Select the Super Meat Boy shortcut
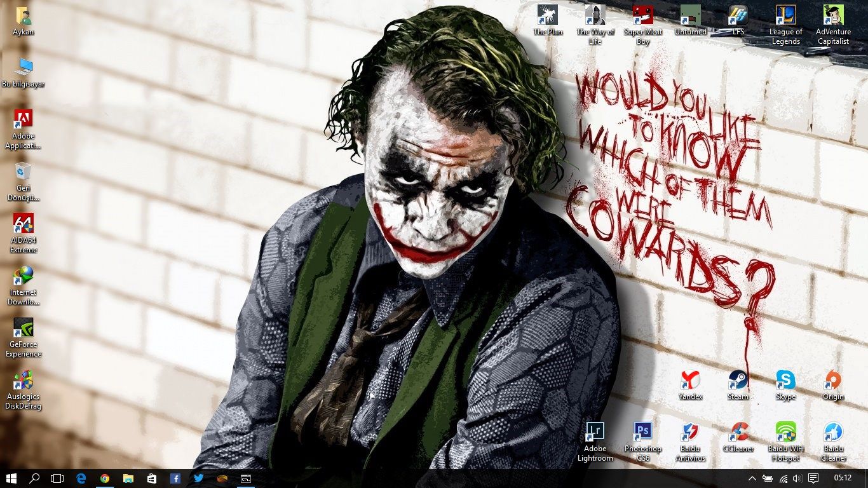This screenshot has width=868, height=488. [643, 25]
